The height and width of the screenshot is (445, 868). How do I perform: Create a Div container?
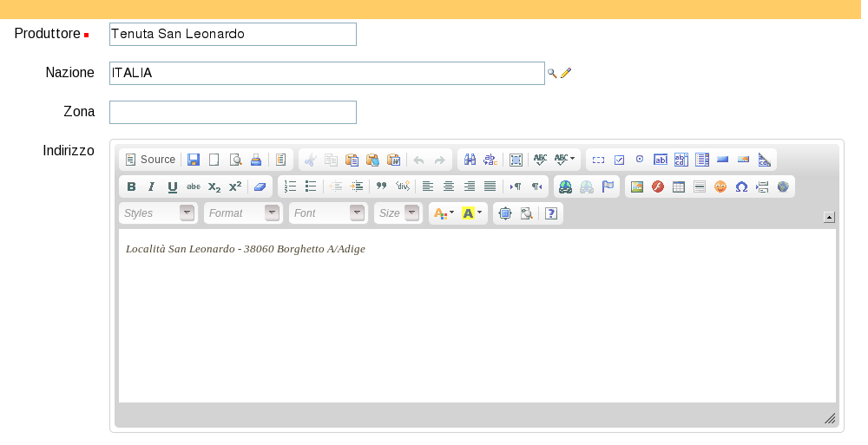[x=403, y=187]
